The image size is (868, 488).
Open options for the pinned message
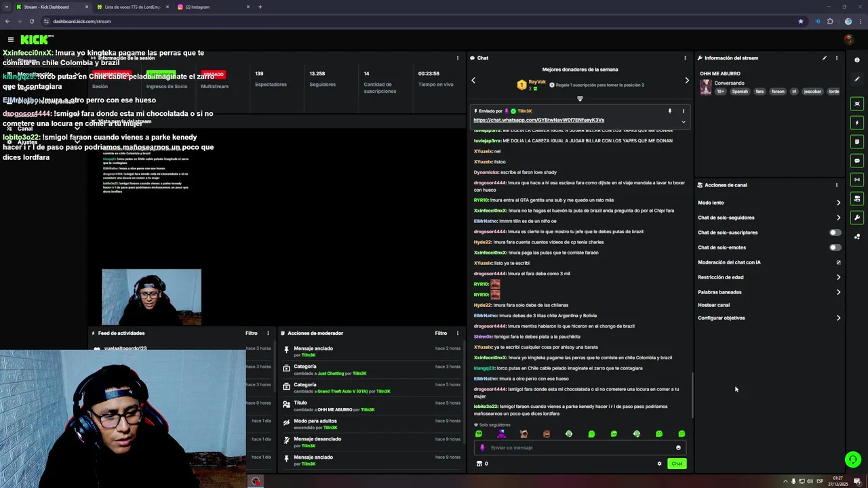click(x=683, y=111)
